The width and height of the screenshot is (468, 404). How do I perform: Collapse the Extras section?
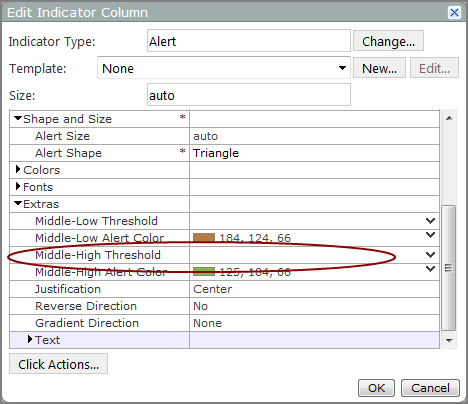18,203
